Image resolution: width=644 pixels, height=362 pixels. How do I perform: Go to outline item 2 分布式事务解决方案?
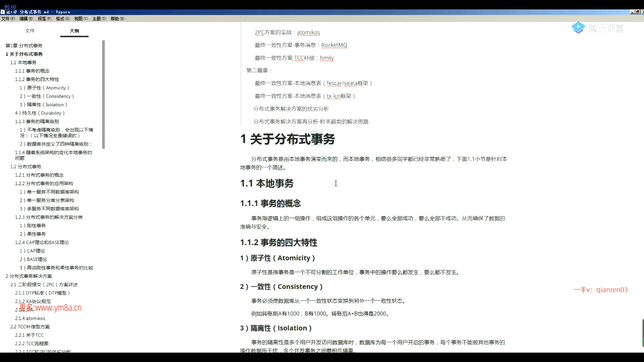click(x=29, y=276)
